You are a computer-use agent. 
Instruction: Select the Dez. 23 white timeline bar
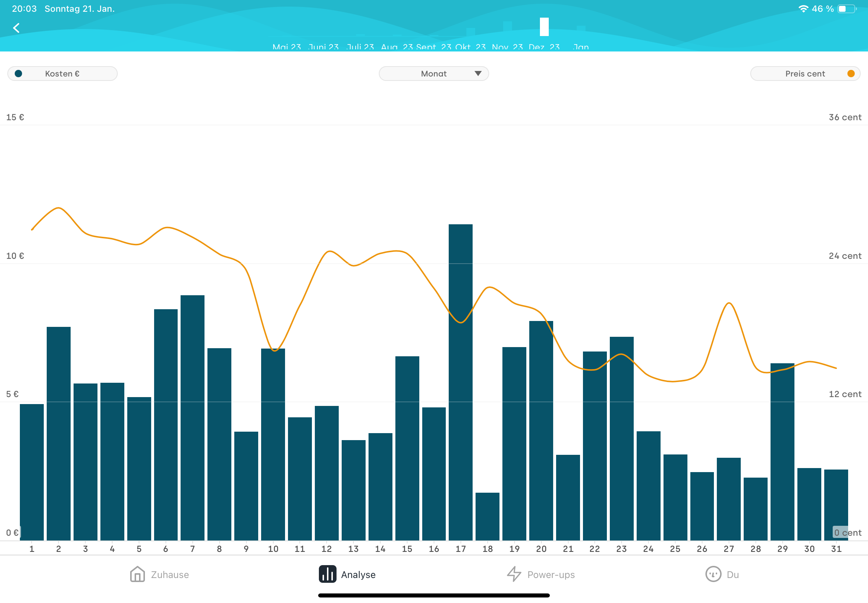[544, 27]
